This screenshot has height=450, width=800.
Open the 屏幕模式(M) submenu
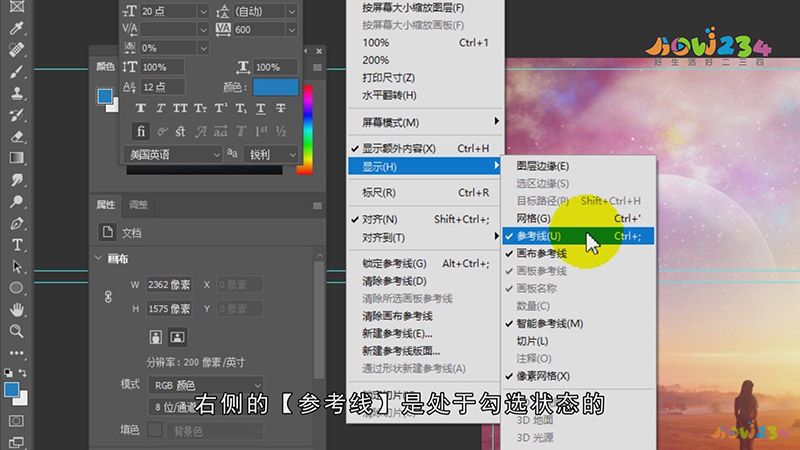tap(425, 122)
